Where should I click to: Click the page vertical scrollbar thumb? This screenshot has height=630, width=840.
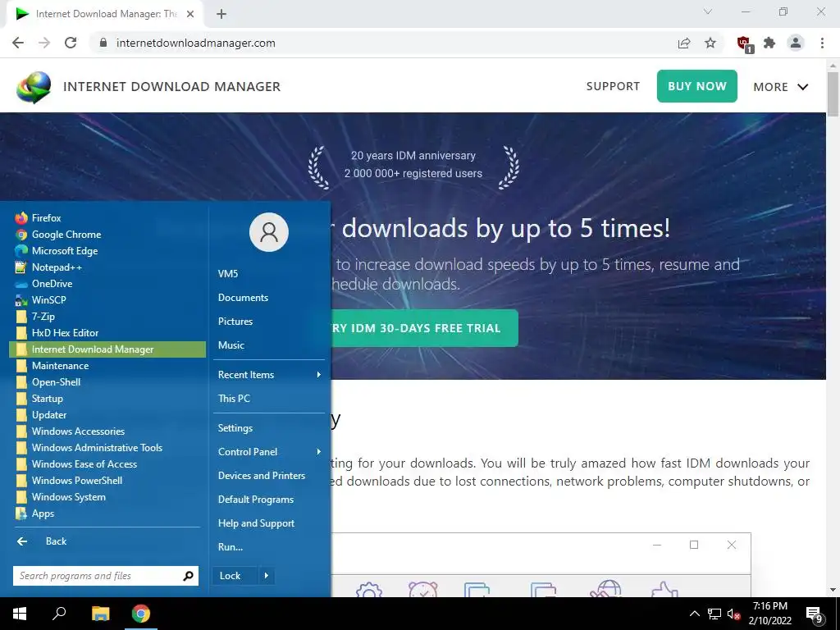click(833, 94)
